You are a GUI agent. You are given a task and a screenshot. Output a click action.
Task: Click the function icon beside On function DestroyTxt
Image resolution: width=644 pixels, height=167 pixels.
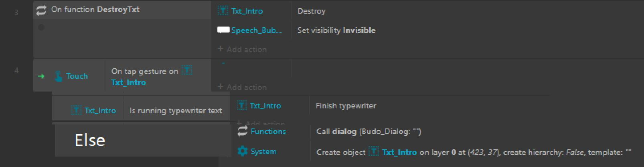pos(41,10)
